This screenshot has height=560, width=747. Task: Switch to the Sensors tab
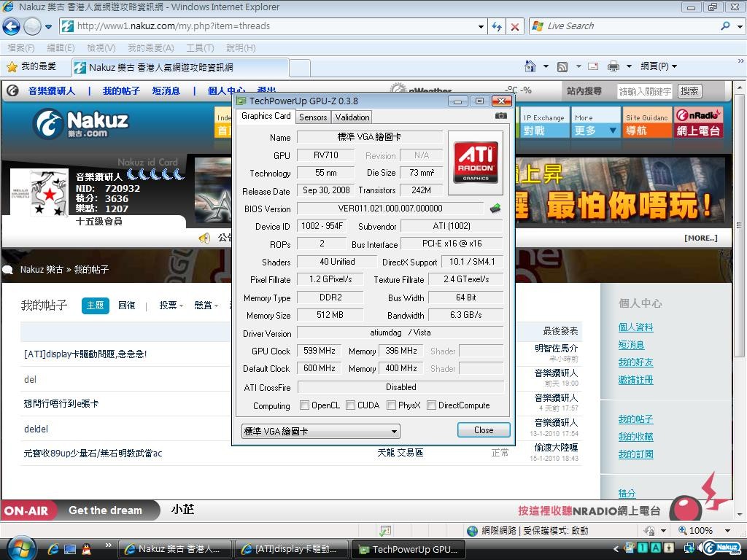[313, 117]
